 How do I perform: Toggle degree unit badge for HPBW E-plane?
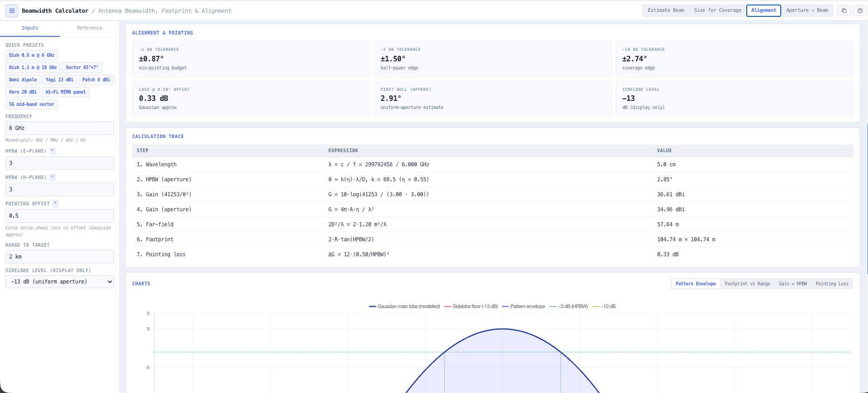(52, 151)
